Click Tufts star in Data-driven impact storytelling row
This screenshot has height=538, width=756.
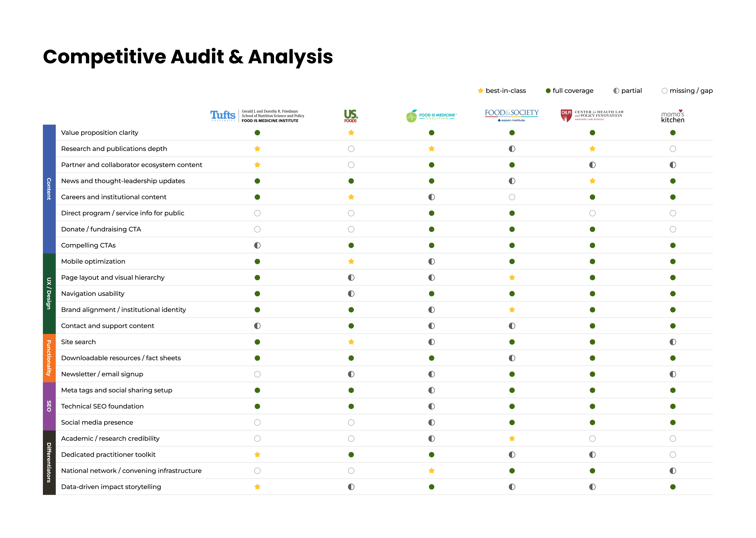[x=257, y=487]
